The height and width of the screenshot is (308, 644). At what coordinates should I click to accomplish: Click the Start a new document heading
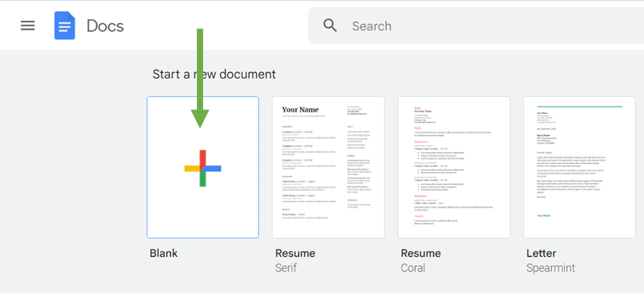pos(214,74)
